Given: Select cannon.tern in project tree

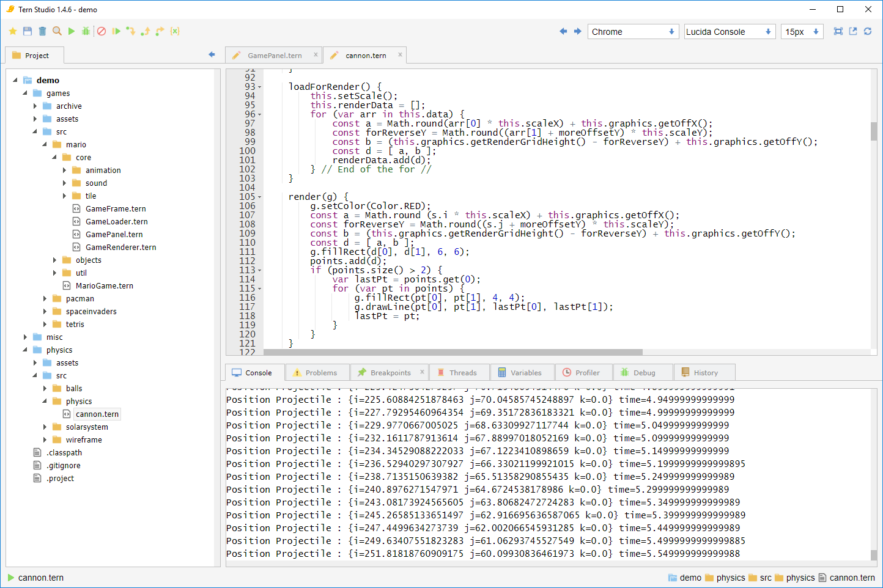Looking at the screenshot, I should tap(97, 414).
